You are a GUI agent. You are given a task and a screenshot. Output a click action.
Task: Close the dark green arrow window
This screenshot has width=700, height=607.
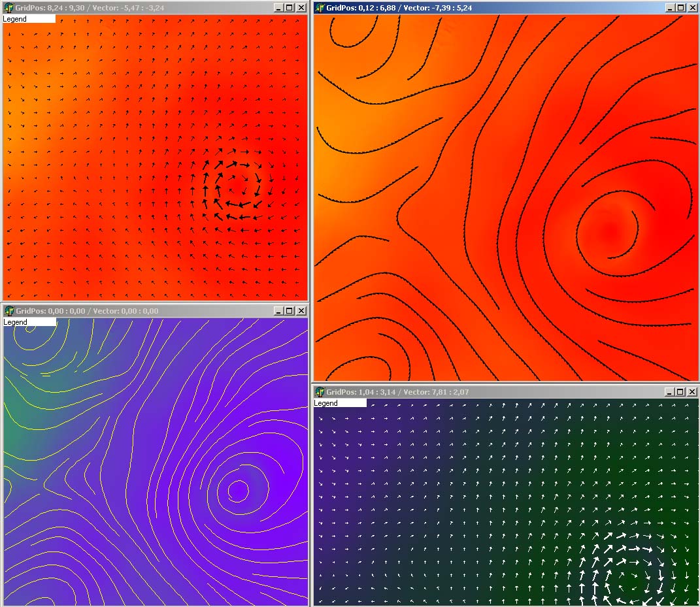coord(692,392)
